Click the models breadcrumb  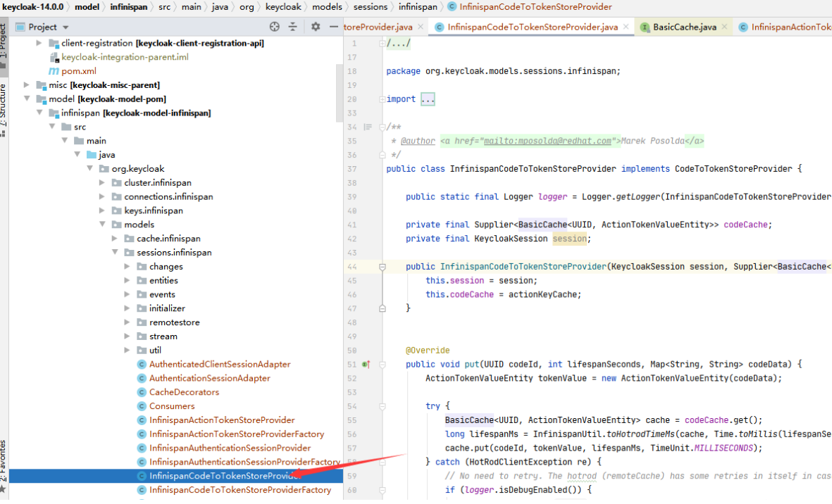(x=327, y=7)
